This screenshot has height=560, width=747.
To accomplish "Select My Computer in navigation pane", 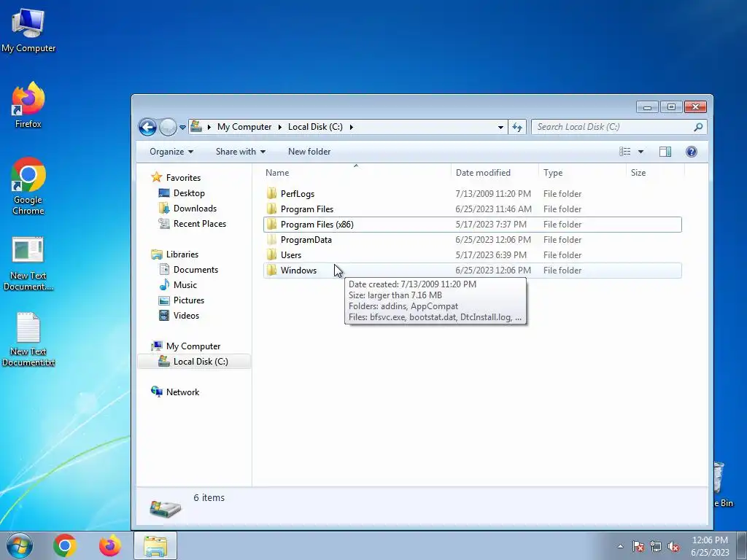I will (x=193, y=346).
